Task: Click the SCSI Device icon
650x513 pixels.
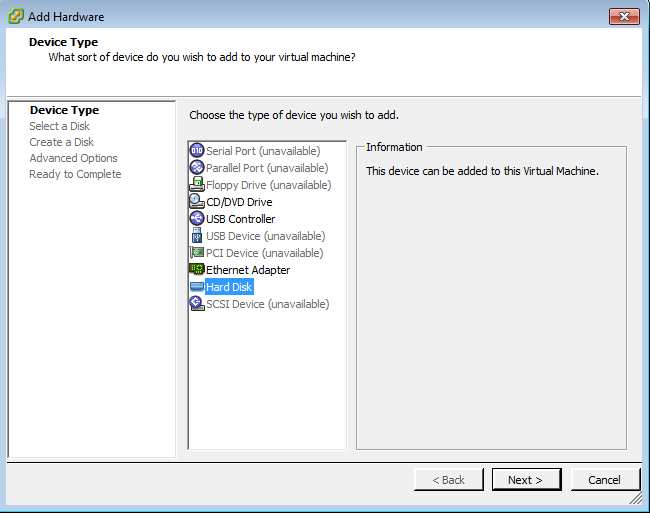Action: click(197, 304)
